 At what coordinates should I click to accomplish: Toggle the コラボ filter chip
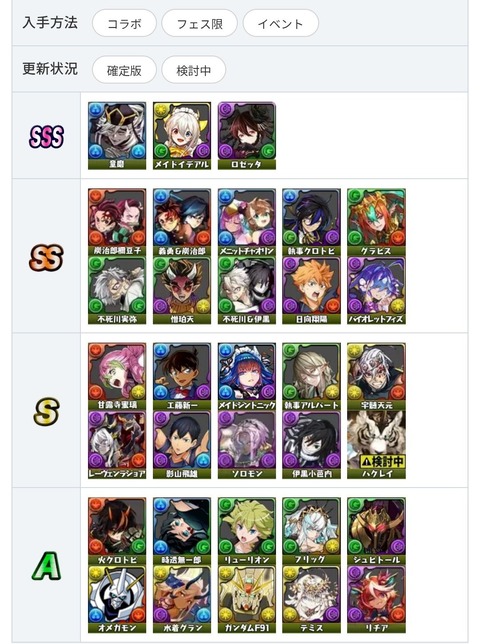[x=124, y=23]
